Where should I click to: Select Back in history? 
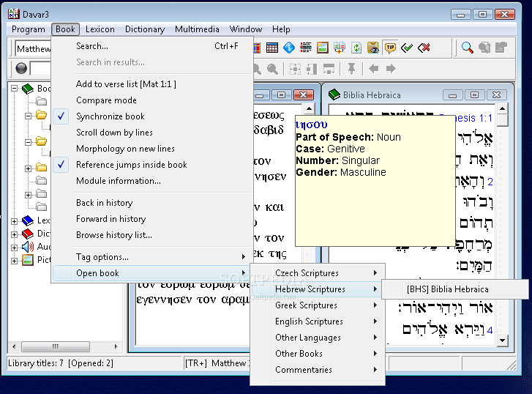[153, 203]
